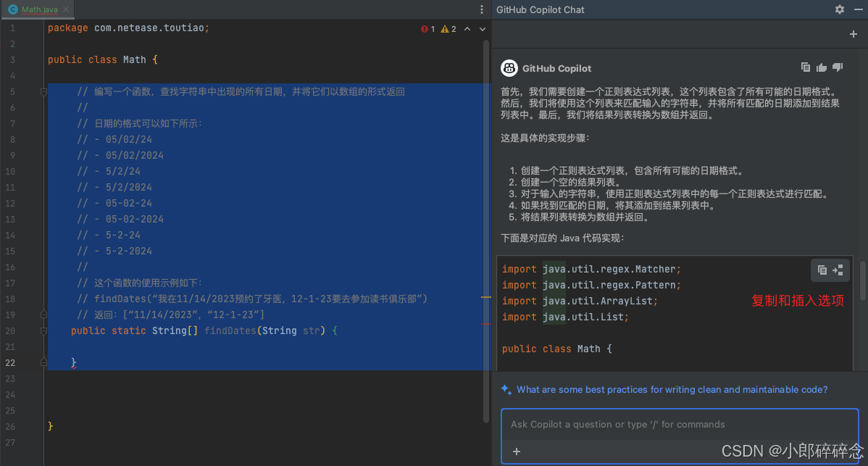Click the warnings count indicator
This screenshot has width=868, height=466.
[448, 29]
